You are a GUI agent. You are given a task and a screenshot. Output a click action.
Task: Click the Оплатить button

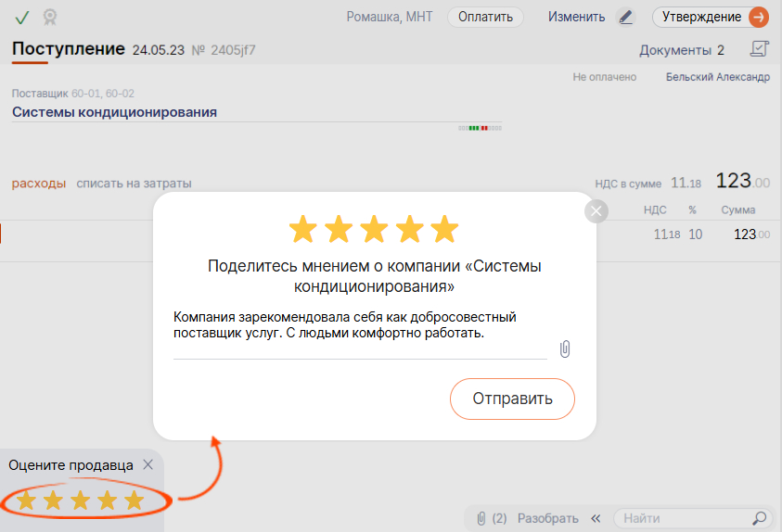pos(485,17)
